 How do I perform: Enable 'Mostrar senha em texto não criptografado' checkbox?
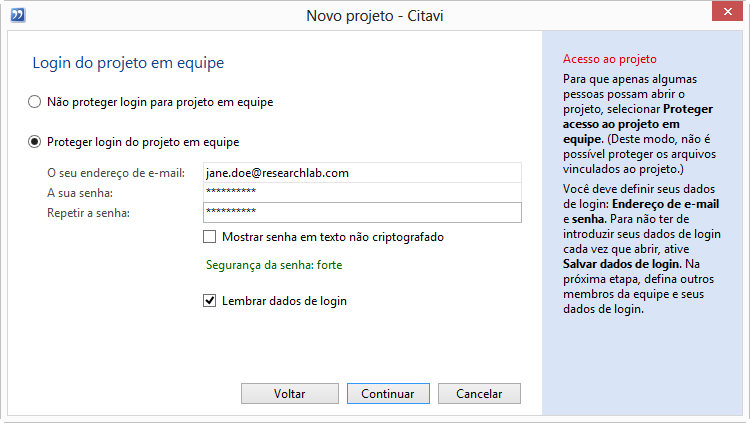click(210, 237)
